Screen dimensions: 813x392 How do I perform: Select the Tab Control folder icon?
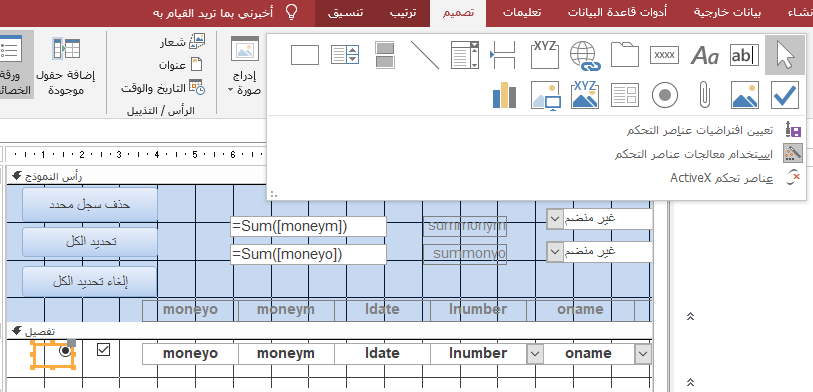(624, 55)
